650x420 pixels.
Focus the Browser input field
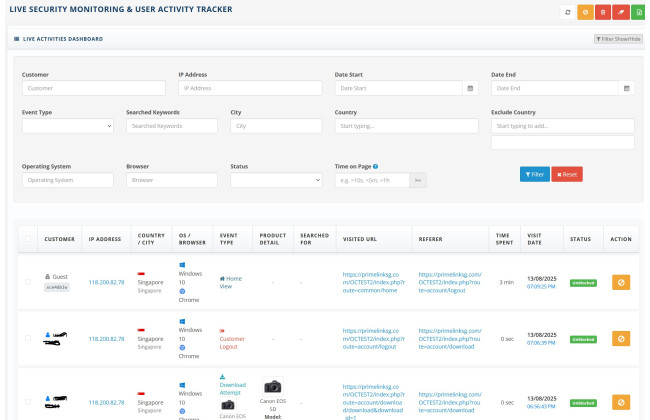[172, 180]
